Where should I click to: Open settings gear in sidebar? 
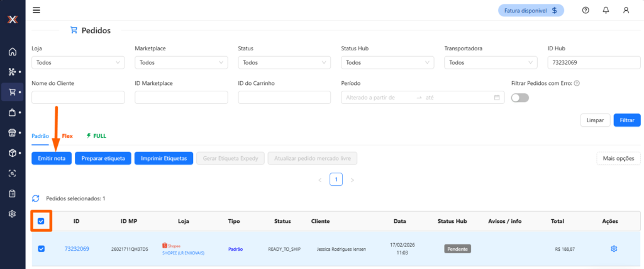coord(12,214)
